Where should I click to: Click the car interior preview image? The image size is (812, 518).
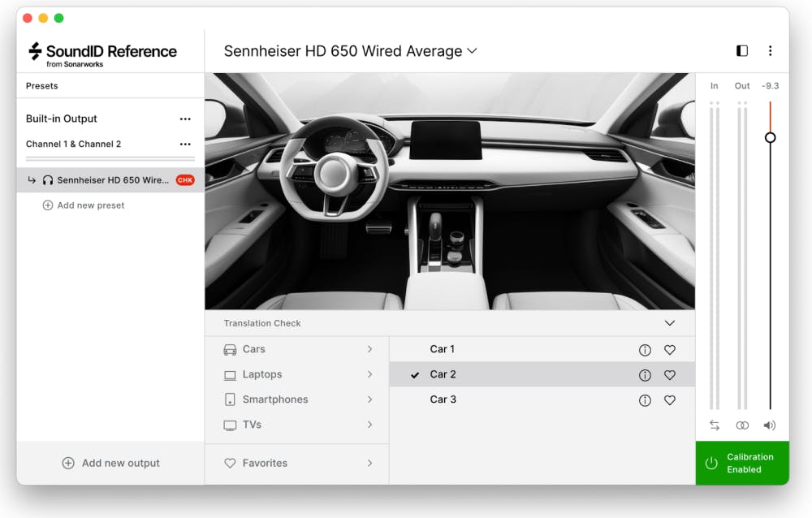point(450,191)
